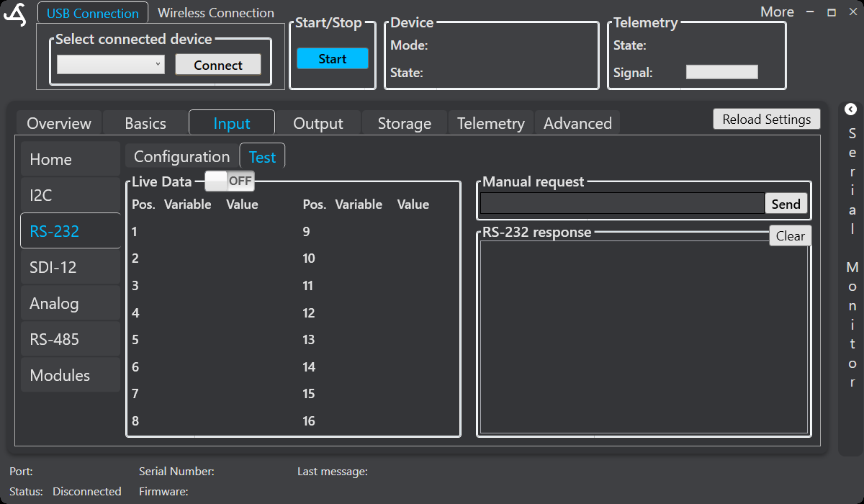Select the Test sub-tab
The image size is (864, 504).
pyautogui.click(x=263, y=156)
